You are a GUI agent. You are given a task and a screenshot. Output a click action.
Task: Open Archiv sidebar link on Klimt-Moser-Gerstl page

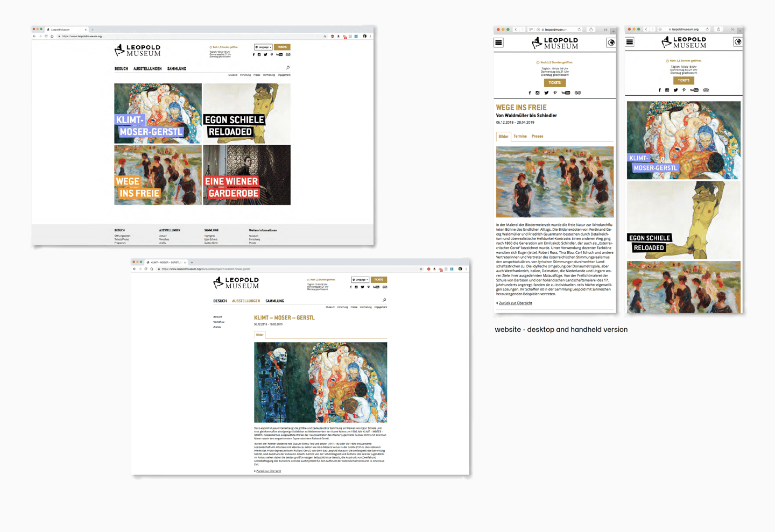coord(217,327)
